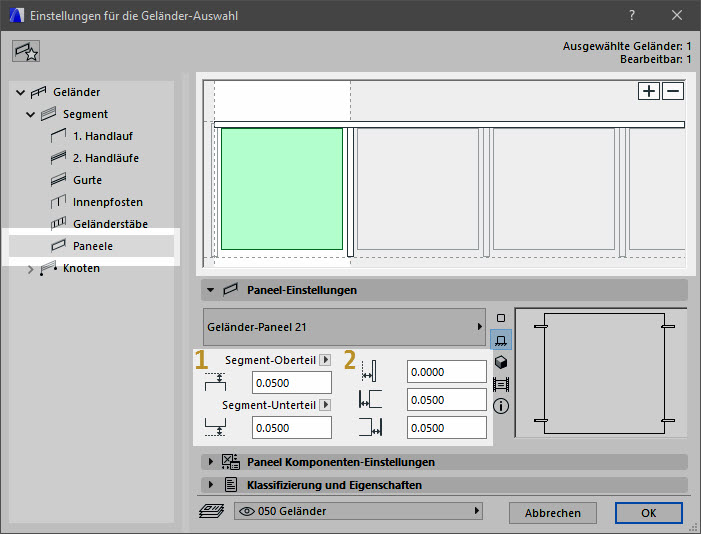The image size is (701, 534).
Task: Expand Paneel Komponenten-Einstellungen section
Action: 211,462
